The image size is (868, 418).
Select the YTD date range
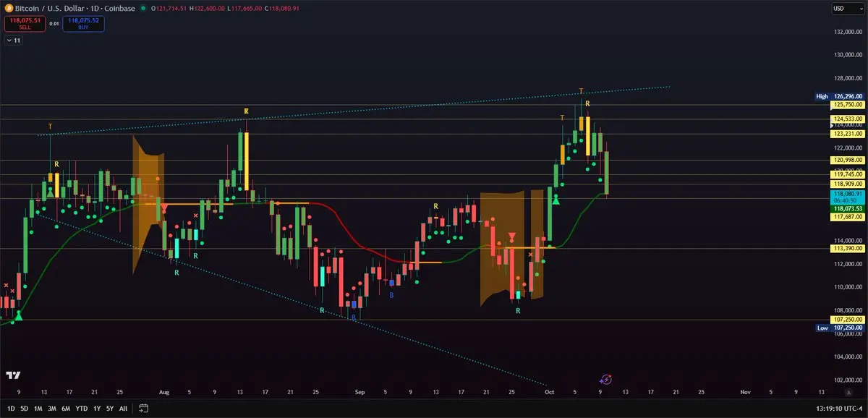coord(81,409)
